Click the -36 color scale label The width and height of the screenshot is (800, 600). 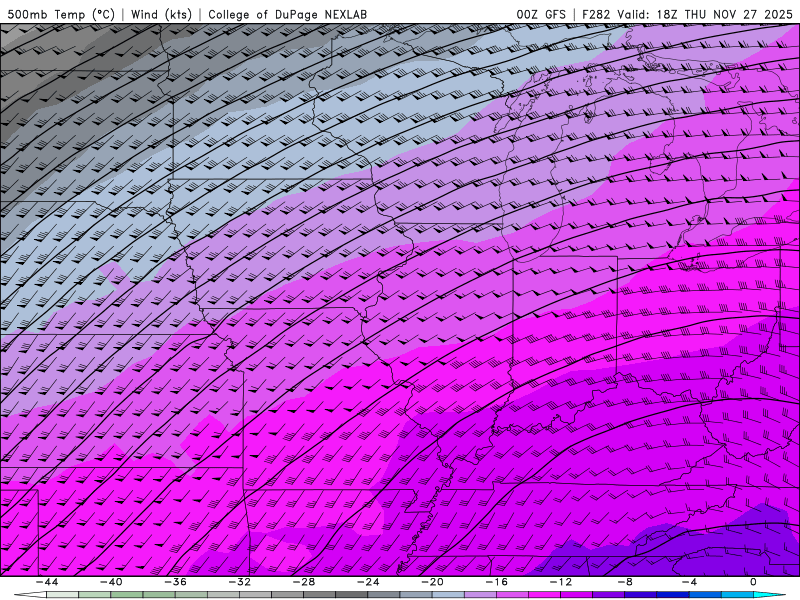click(x=176, y=582)
